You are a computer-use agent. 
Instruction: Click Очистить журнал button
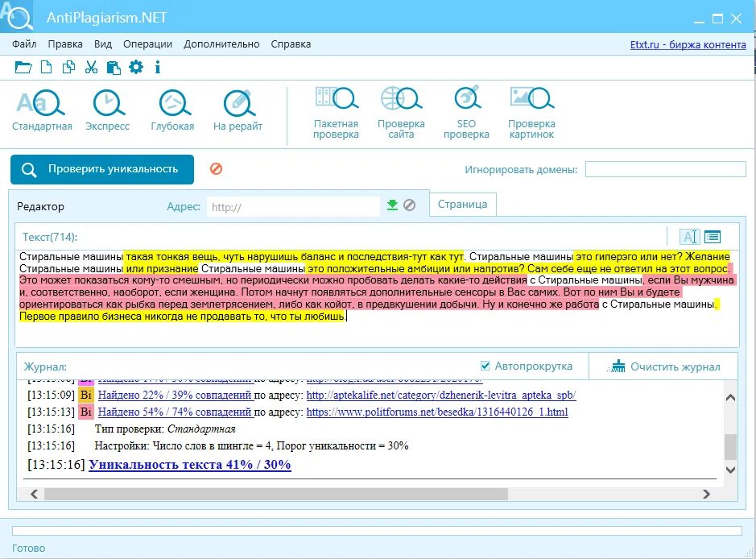(664, 366)
